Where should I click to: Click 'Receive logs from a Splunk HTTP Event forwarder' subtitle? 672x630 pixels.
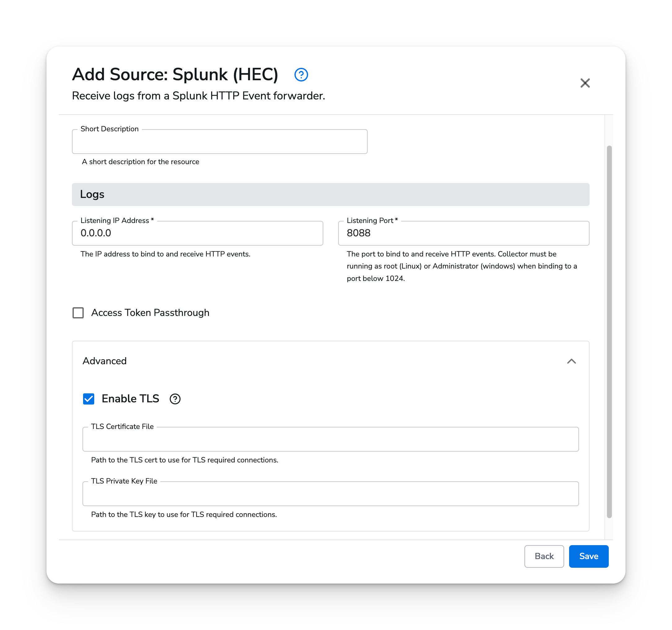[x=198, y=96]
